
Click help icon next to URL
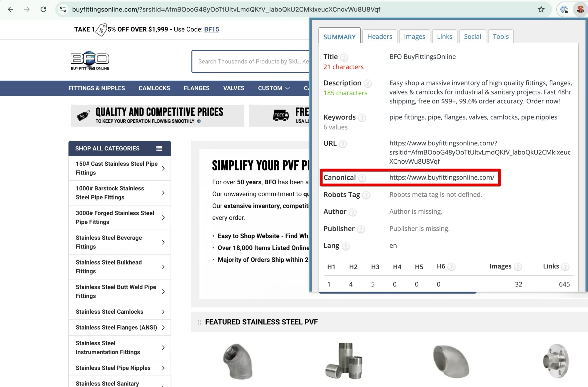343,144
